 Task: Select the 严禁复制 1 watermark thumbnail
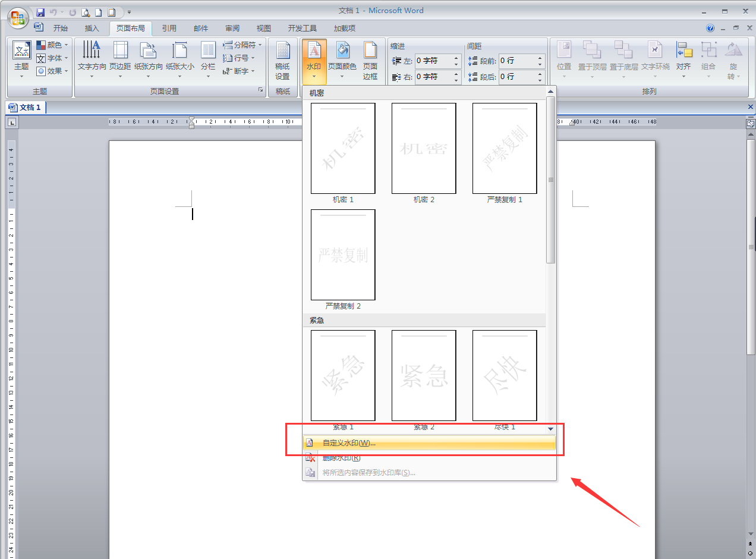click(x=505, y=149)
